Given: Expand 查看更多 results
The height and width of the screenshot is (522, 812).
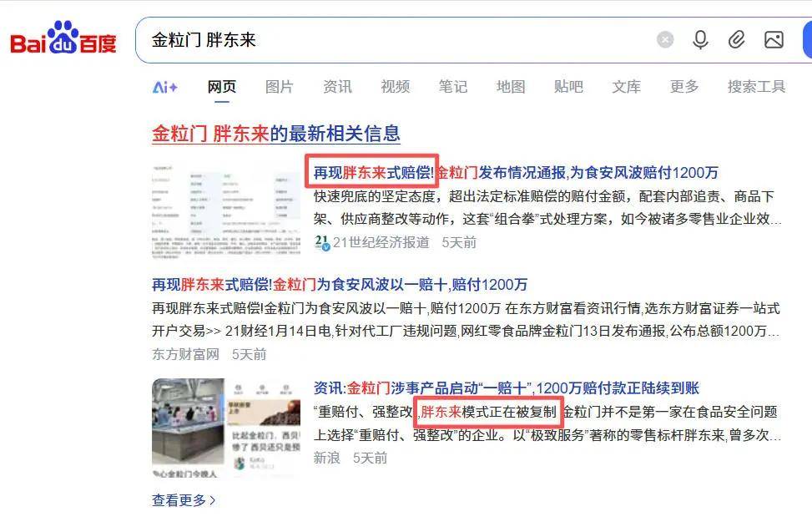Looking at the screenshot, I should click(184, 500).
